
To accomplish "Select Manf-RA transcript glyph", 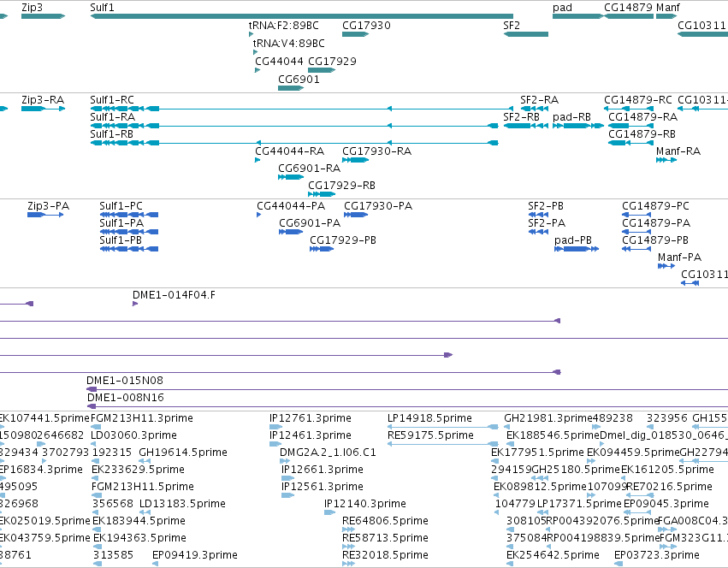I will pyautogui.click(x=666, y=160).
